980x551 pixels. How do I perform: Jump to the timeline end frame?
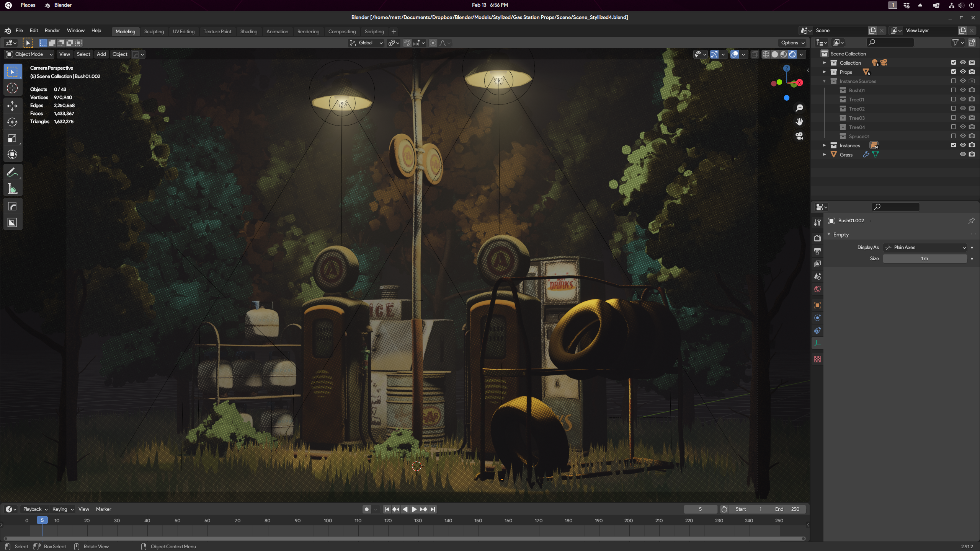(x=433, y=509)
